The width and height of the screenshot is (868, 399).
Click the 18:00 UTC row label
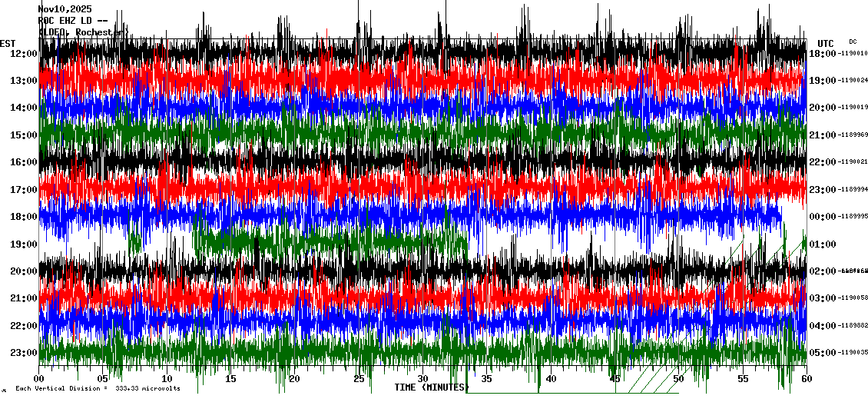pyautogui.click(x=822, y=53)
